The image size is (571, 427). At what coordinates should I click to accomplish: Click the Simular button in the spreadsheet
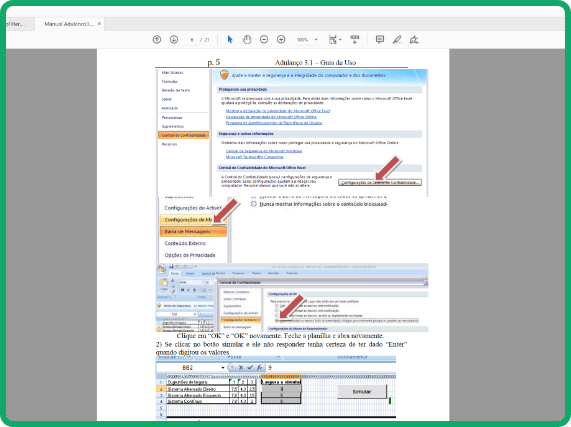[362, 392]
